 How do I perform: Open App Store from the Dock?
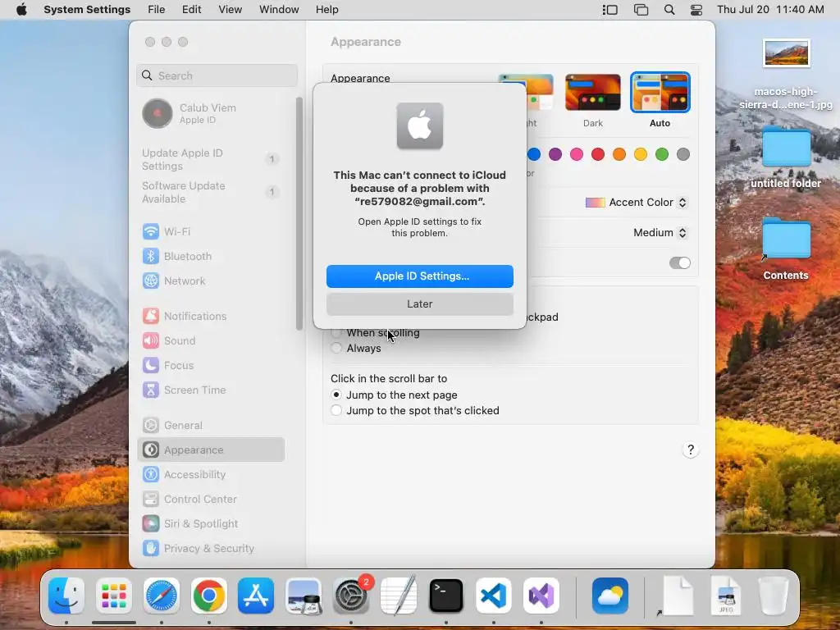256,596
